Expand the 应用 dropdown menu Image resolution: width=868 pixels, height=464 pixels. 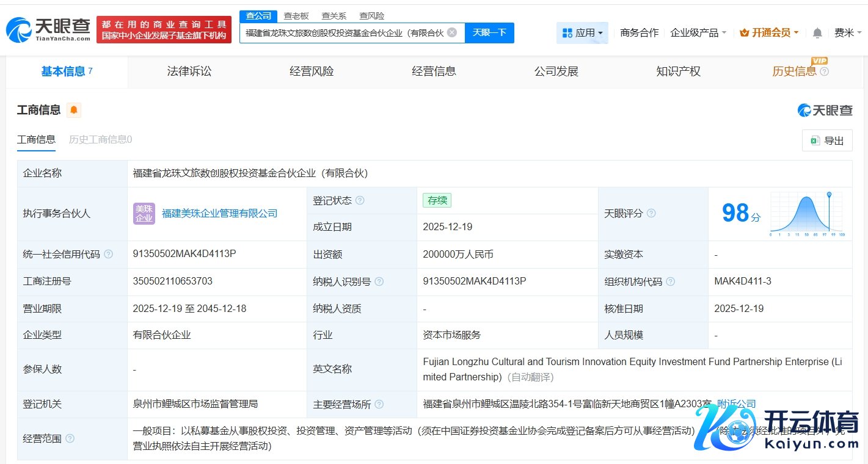(x=582, y=33)
